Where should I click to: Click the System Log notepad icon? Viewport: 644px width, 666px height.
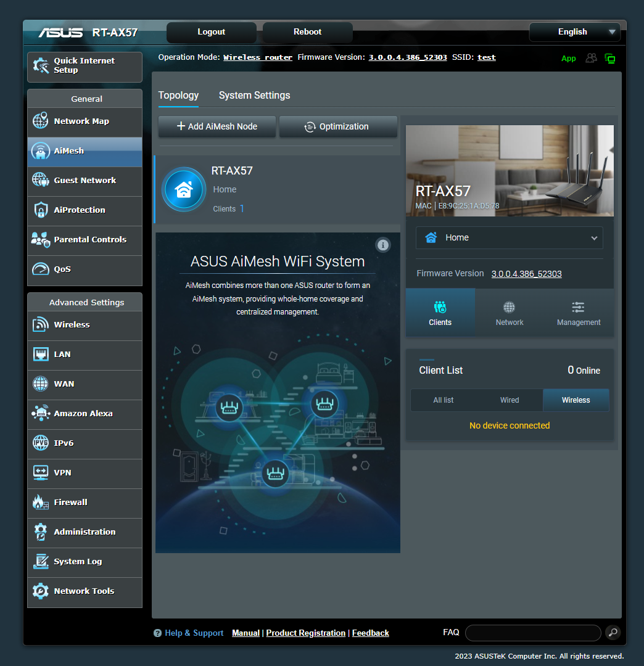pos(41,562)
